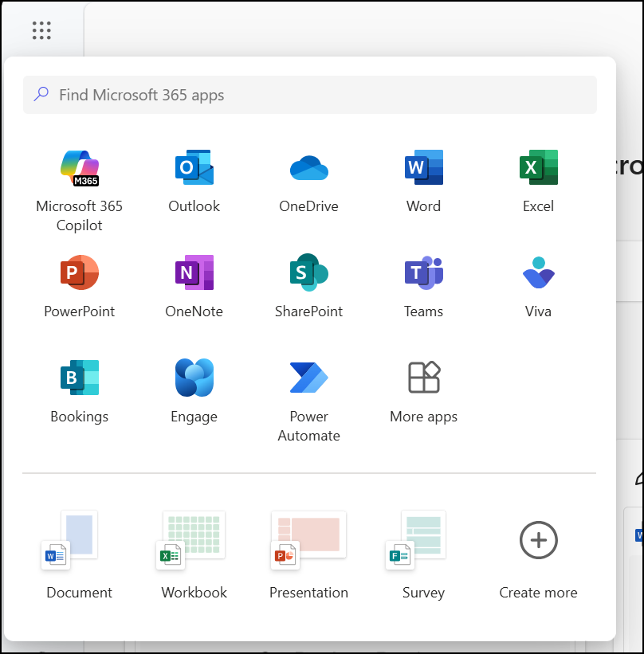Viewport: 644px width, 654px height.
Task: Click the Find Microsoft 365 apps search box
Action: coord(310,95)
